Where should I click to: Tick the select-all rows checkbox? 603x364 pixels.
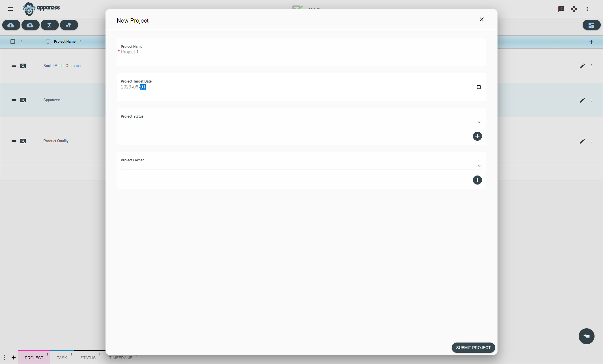[x=13, y=42]
